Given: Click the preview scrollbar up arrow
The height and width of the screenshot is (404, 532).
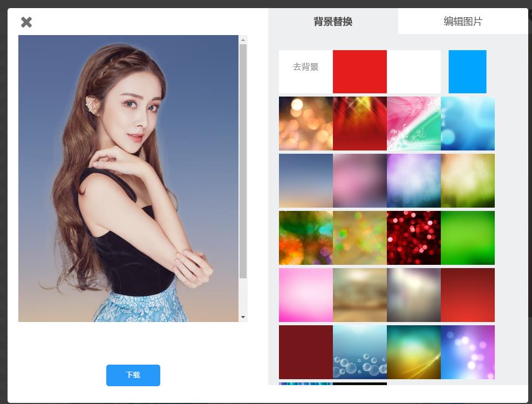Looking at the screenshot, I should (243, 40).
